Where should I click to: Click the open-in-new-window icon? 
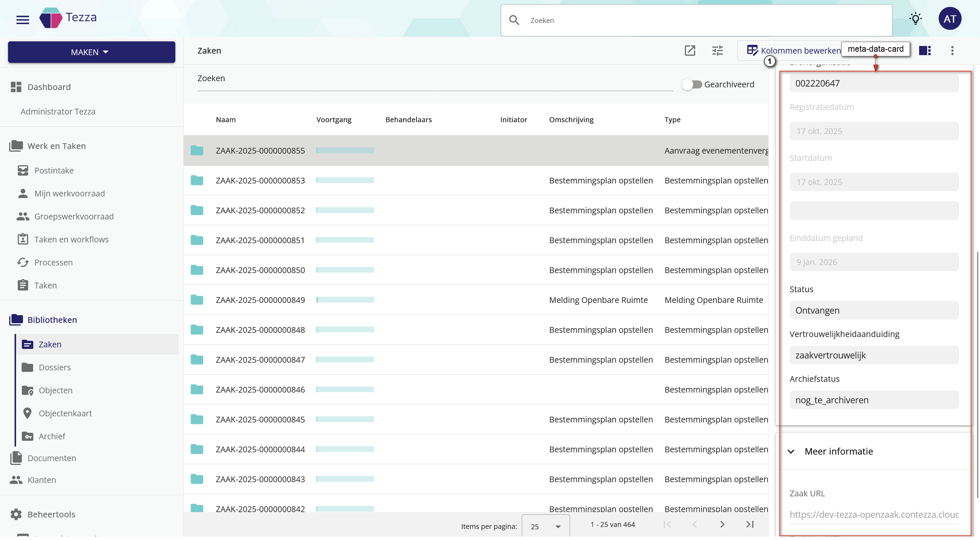690,51
